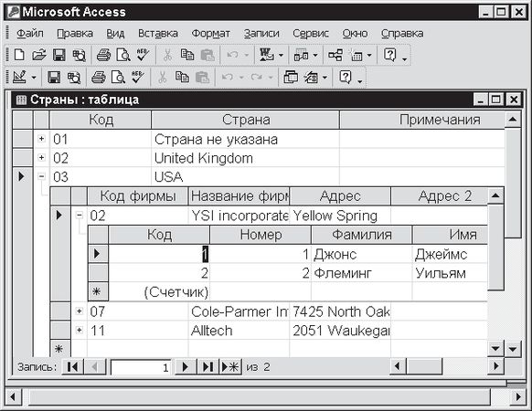The height and width of the screenshot is (411, 532).
Task: Click the (Счетчик) autonumber cell
Action: click(159, 292)
